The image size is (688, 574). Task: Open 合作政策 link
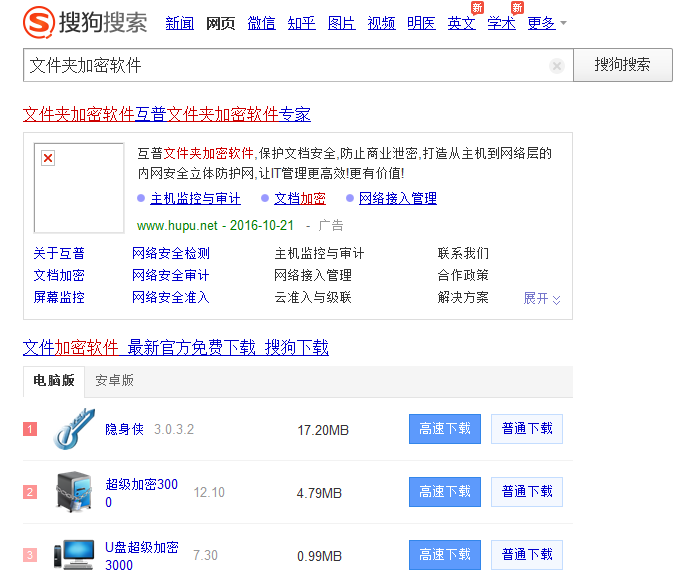coord(463,275)
